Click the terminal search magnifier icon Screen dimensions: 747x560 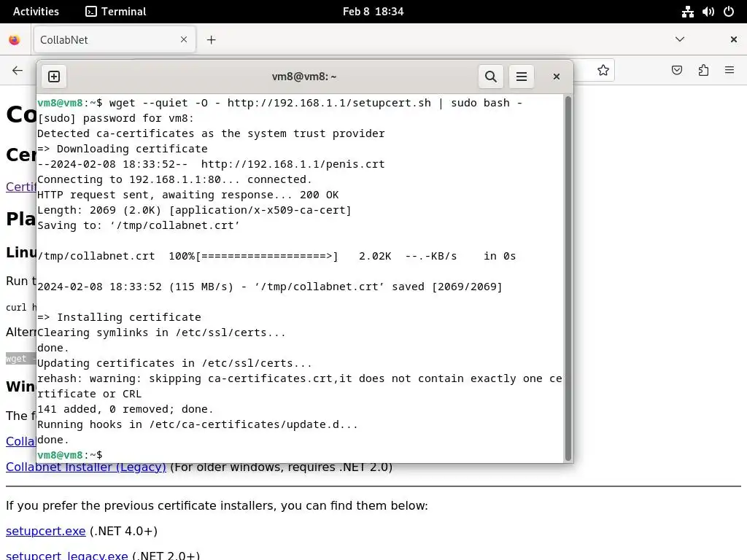tap(491, 76)
